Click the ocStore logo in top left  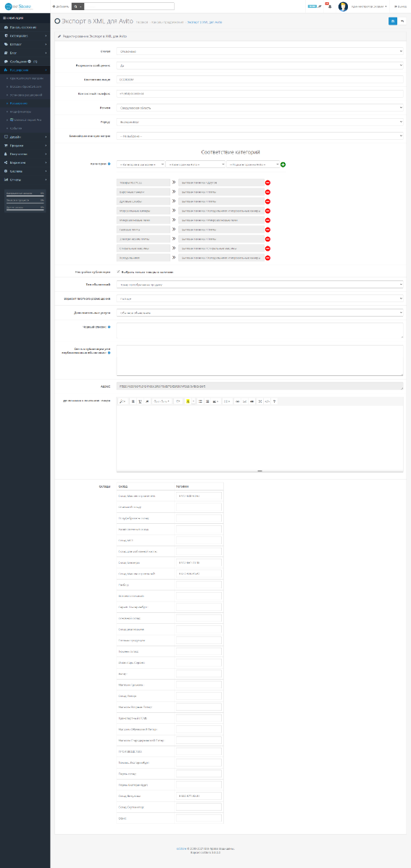click(x=18, y=6)
